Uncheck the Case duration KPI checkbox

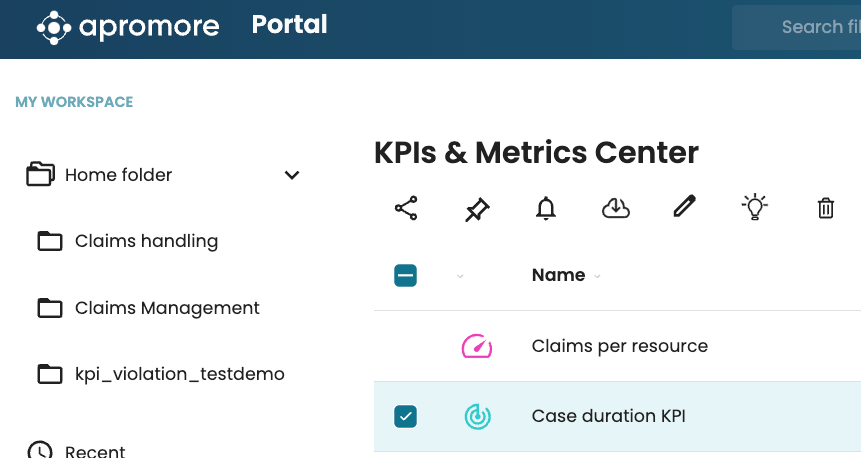click(x=406, y=416)
